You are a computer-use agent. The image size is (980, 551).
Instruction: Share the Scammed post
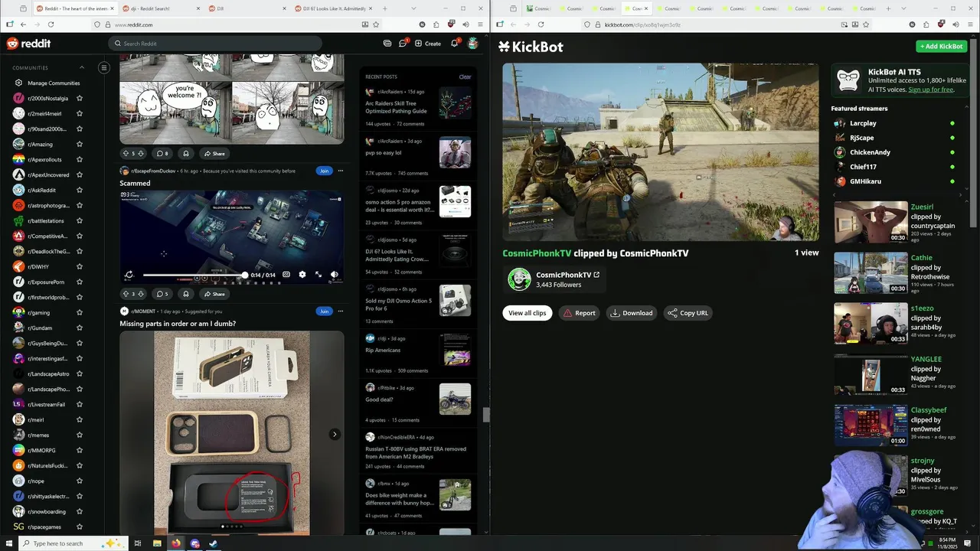click(214, 294)
